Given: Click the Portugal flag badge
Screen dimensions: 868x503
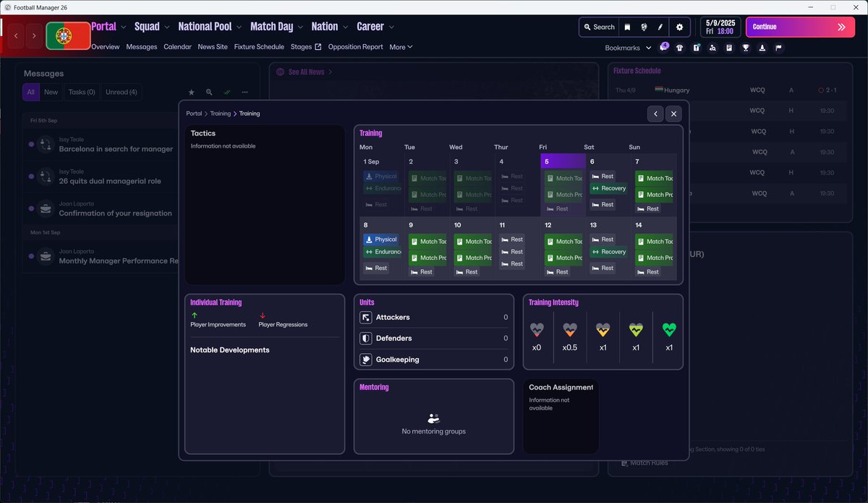Looking at the screenshot, I should (x=69, y=35).
